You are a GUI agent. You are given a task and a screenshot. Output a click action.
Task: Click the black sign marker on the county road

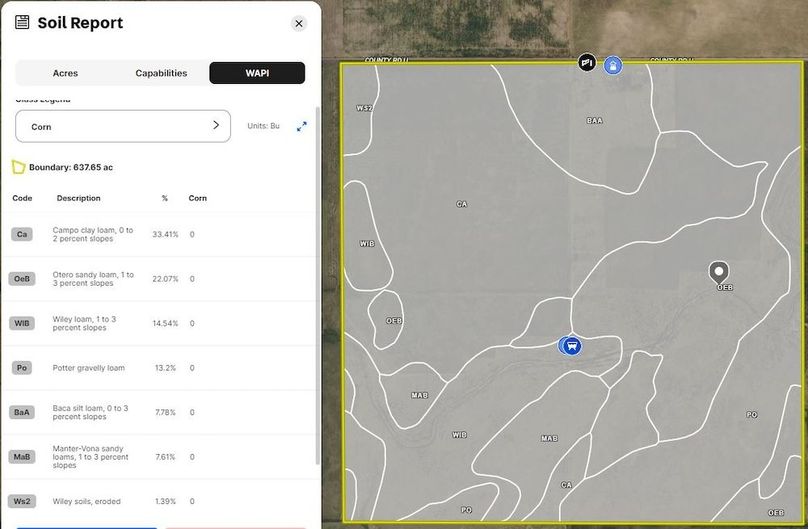(x=587, y=63)
